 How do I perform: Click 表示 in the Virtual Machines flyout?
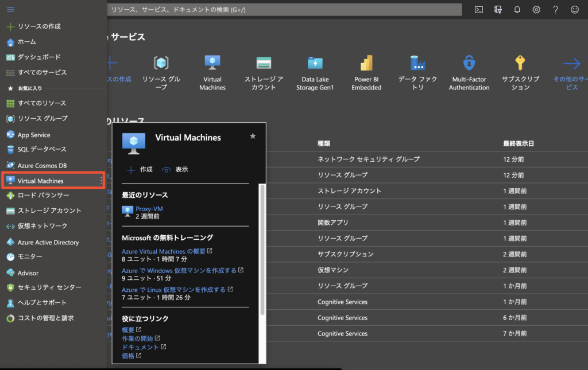[x=175, y=170]
